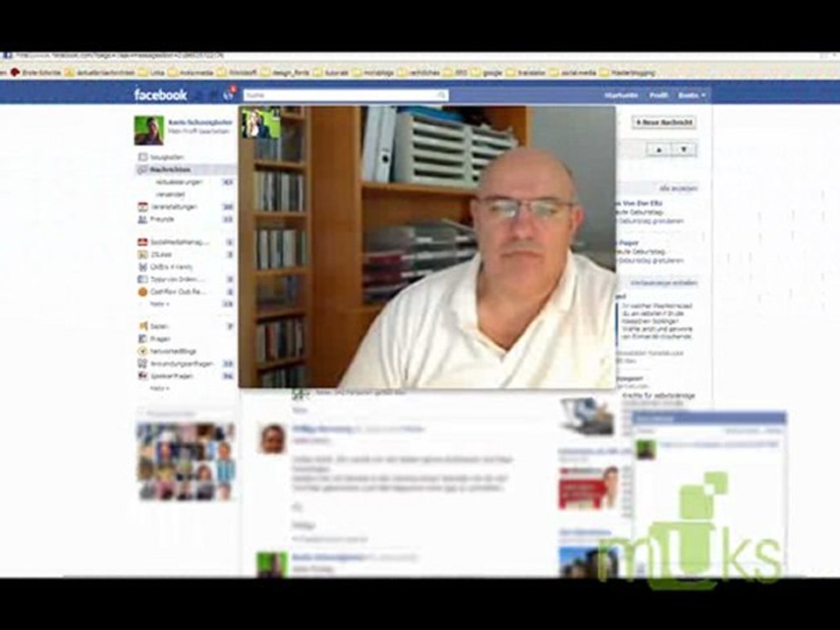This screenshot has width=840, height=630.
Task: Open Anwendungsanfragen in the left sidebar
Action: pyautogui.click(x=176, y=364)
